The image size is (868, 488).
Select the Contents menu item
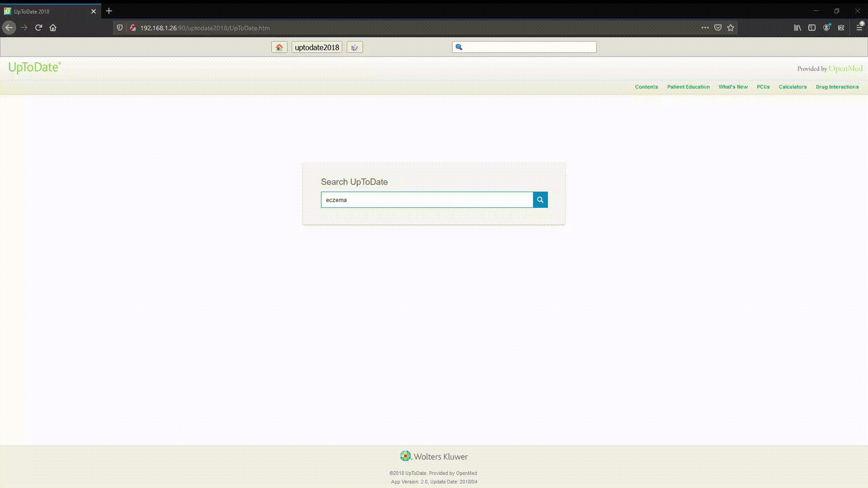[x=646, y=87]
